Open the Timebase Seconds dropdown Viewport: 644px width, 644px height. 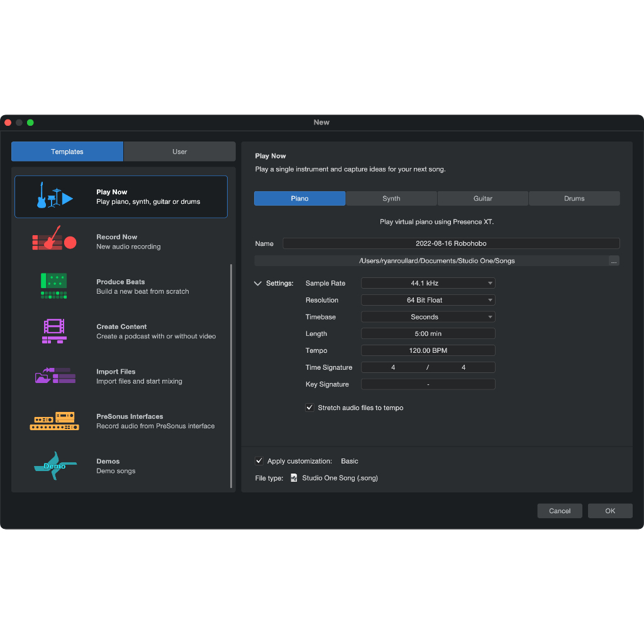pos(428,317)
